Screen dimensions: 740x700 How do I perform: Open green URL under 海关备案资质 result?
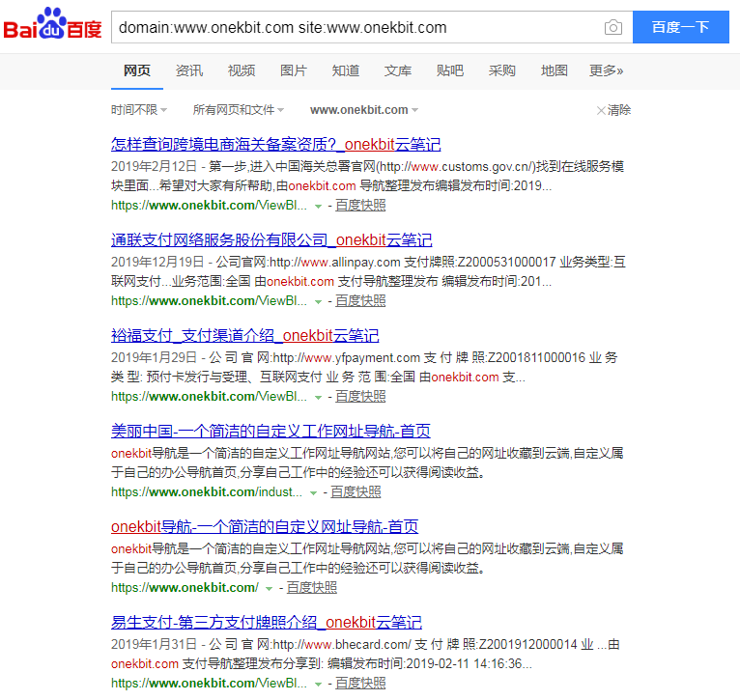(209, 206)
